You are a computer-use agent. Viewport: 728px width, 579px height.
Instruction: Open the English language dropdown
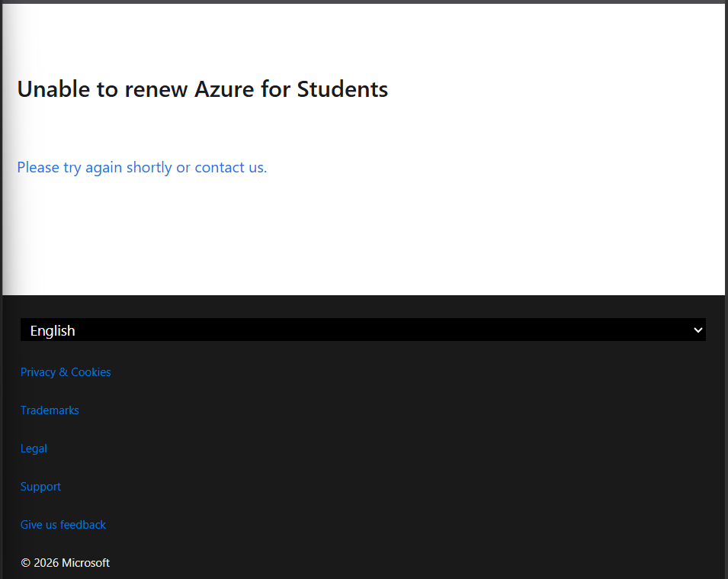(x=363, y=330)
